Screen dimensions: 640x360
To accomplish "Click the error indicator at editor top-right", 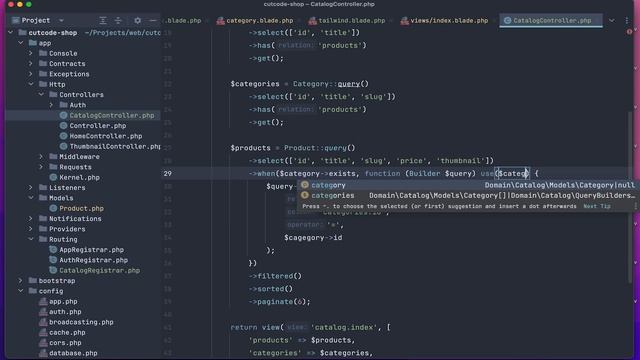I will 629,32.
